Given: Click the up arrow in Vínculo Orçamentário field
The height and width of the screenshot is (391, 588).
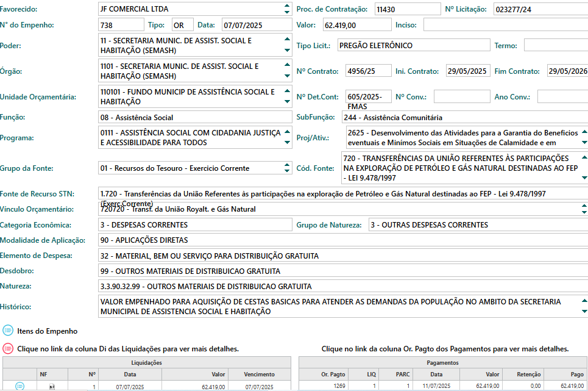Looking at the screenshot, I should click(x=584, y=206).
